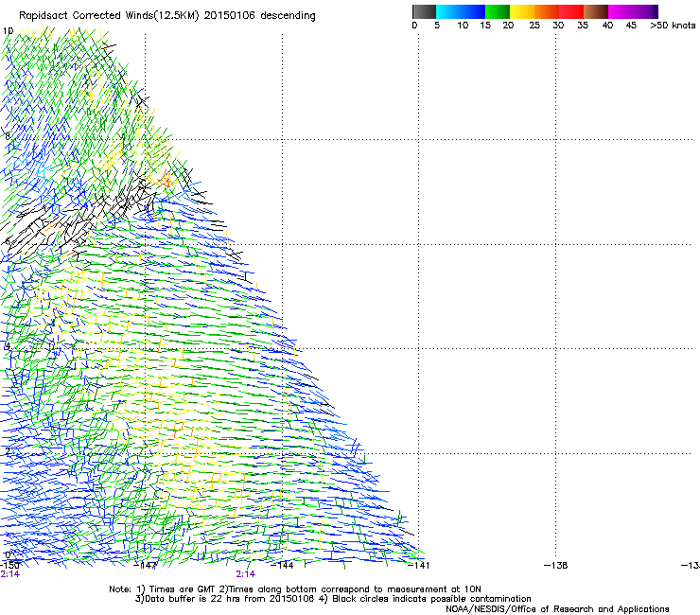This screenshot has height=615, width=700.
Task: Click the '>50 knots' legend label
Action: (673, 26)
